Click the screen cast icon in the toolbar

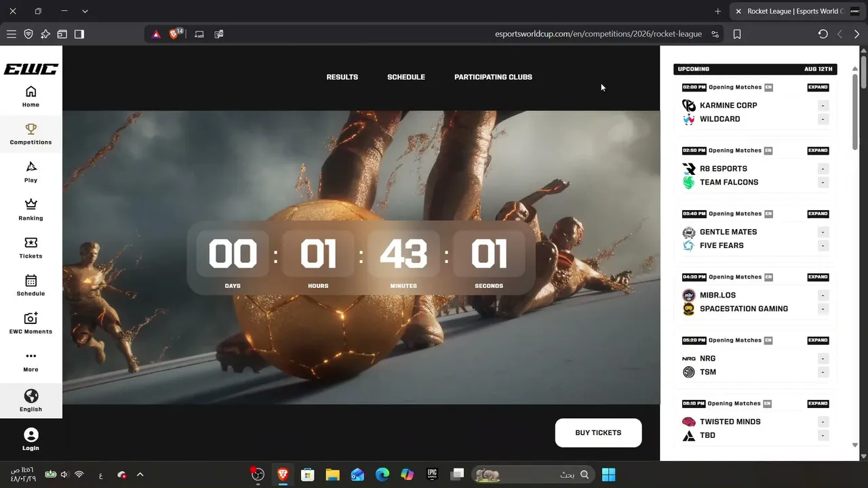click(199, 34)
